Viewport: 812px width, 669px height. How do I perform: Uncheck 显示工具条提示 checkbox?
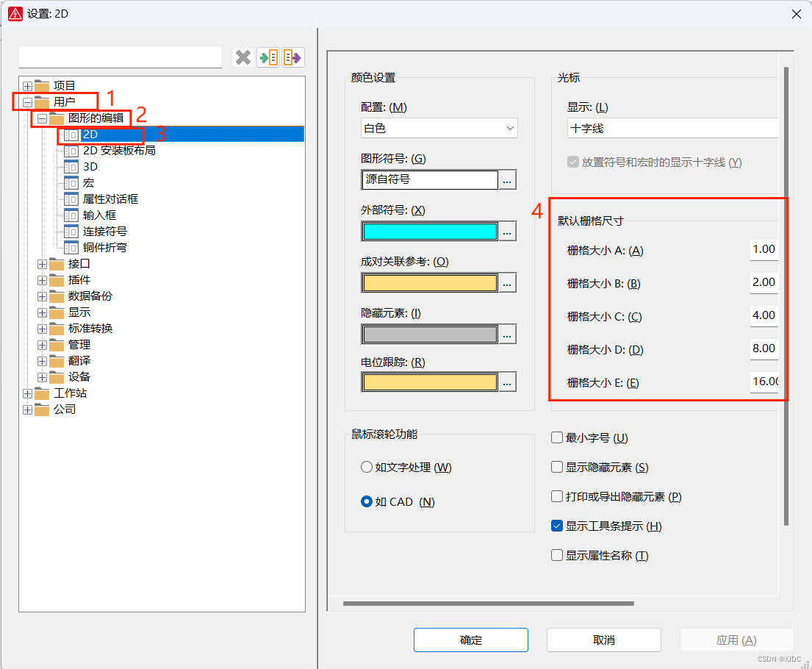coord(557,526)
